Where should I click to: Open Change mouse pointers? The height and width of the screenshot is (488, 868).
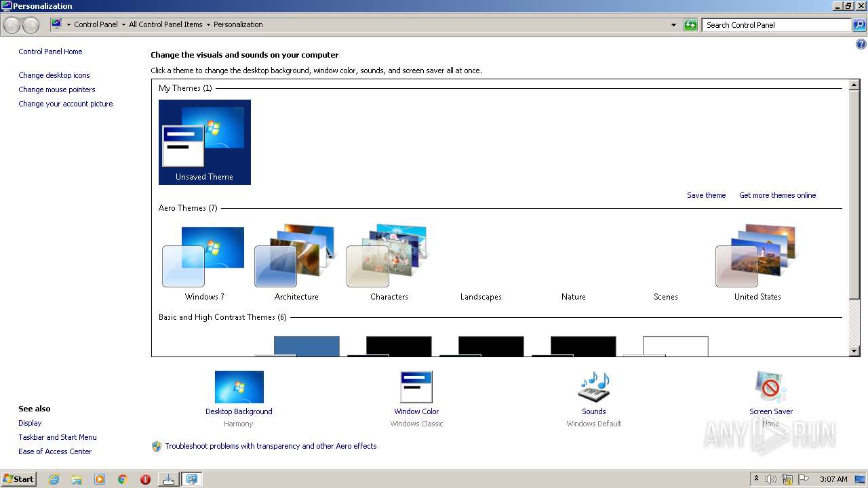tap(57, 89)
